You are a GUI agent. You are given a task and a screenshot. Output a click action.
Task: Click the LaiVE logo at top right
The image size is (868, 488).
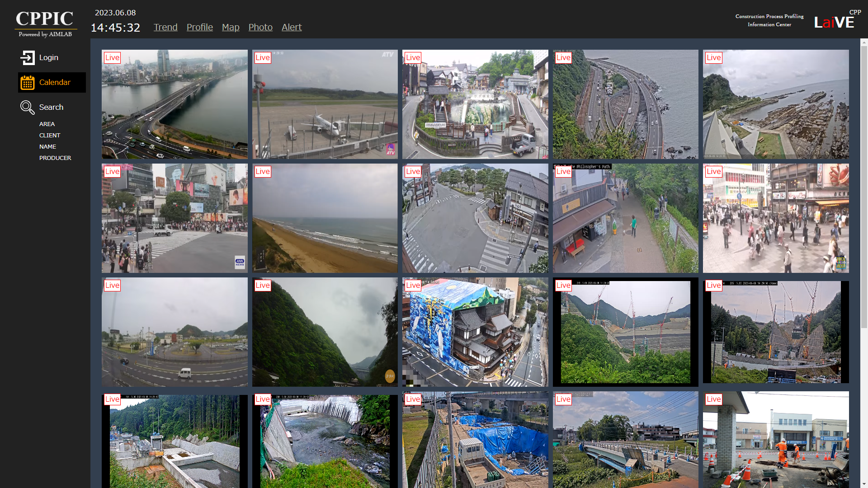(x=834, y=22)
